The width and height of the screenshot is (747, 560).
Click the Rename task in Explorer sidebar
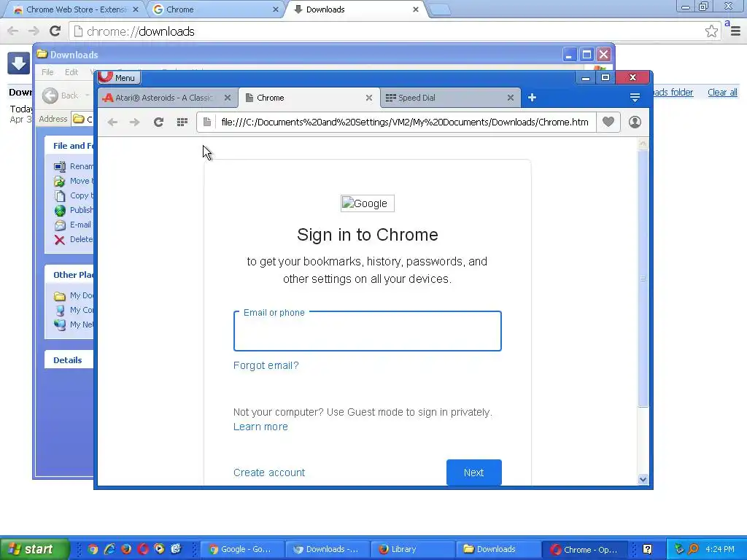click(74, 166)
